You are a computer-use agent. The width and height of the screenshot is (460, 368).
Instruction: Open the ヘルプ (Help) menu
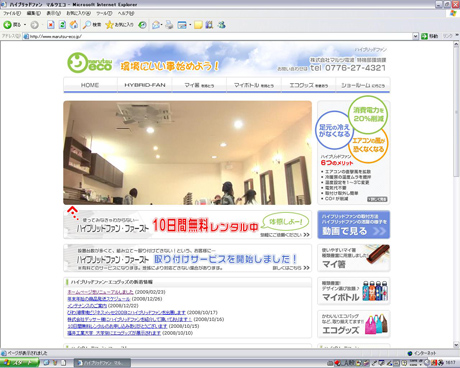click(126, 13)
